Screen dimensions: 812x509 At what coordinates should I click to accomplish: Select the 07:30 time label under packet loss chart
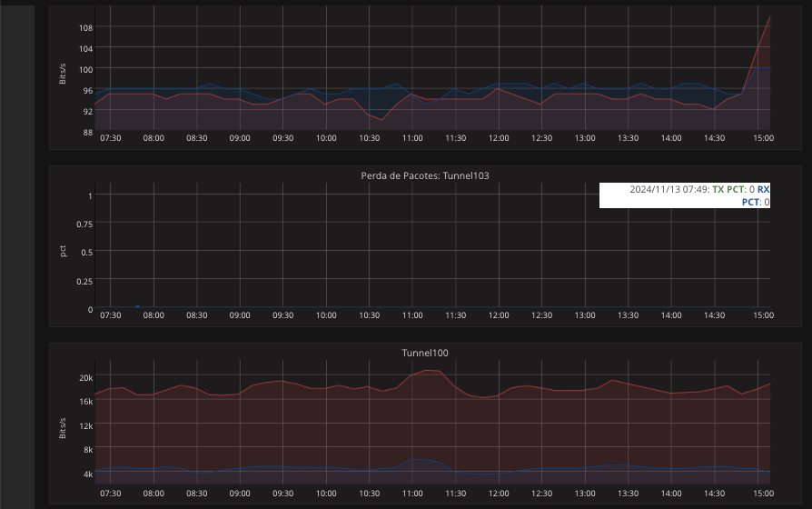pos(110,315)
